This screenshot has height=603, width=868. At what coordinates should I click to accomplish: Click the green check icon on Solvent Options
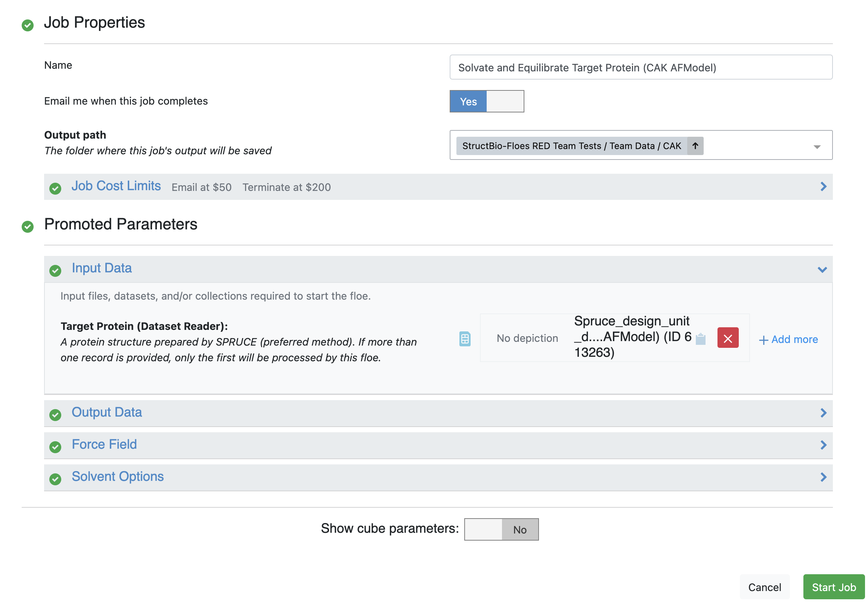pyautogui.click(x=55, y=479)
